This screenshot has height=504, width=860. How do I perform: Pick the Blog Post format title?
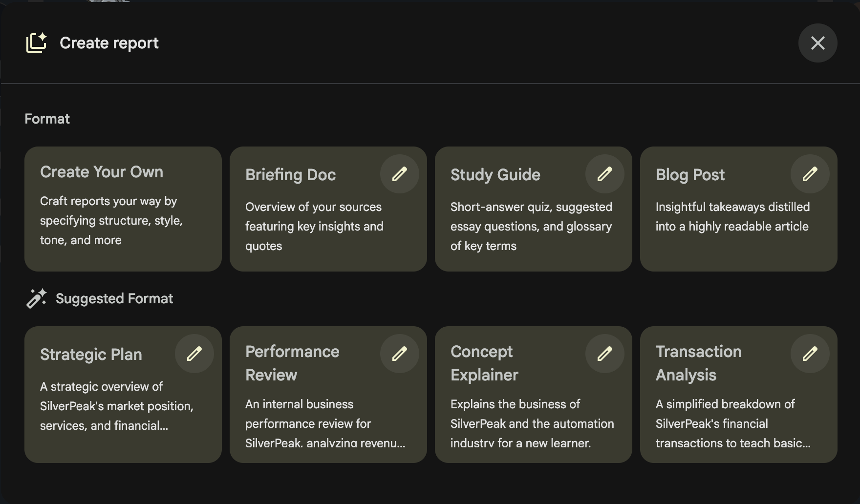coord(690,175)
